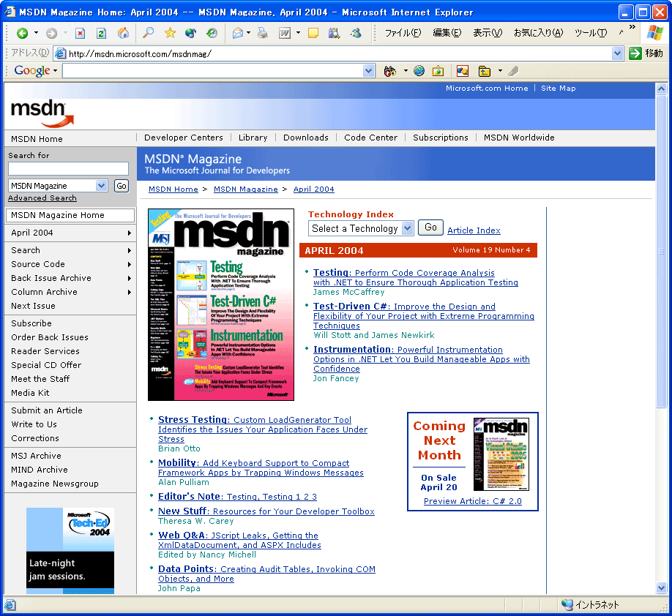
Task: Click the Back navigation arrow
Action: [22, 33]
